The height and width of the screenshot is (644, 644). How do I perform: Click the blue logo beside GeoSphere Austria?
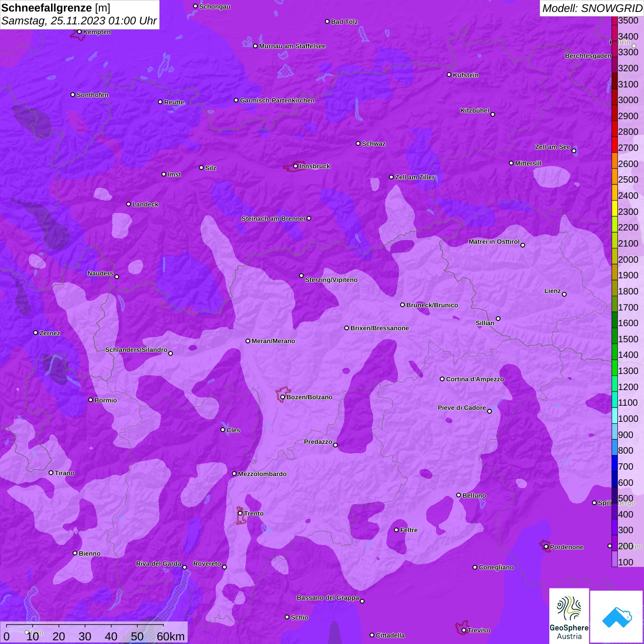pyautogui.click(x=617, y=617)
